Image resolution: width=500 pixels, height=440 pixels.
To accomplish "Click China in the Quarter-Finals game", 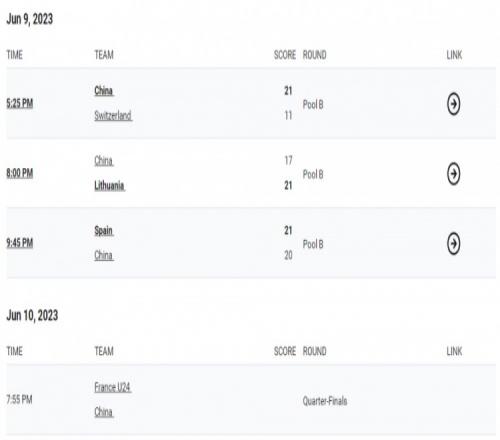I will pyautogui.click(x=104, y=412).
